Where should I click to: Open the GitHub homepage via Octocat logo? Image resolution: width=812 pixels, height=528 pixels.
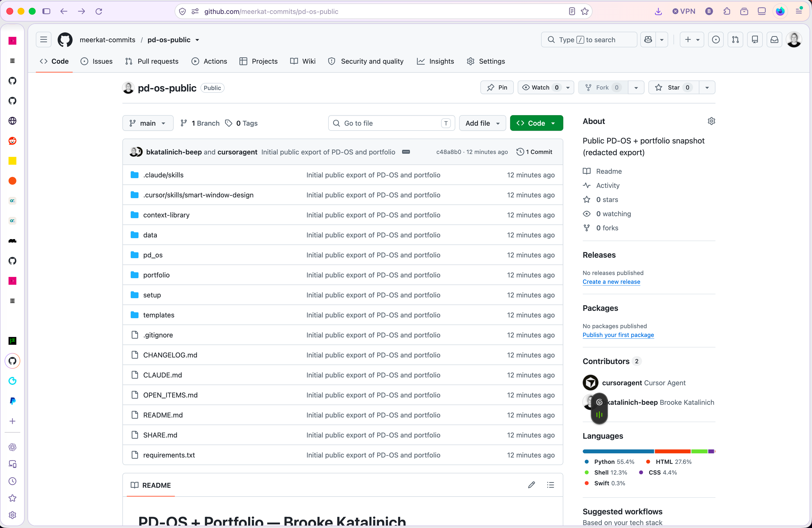click(x=65, y=40)
